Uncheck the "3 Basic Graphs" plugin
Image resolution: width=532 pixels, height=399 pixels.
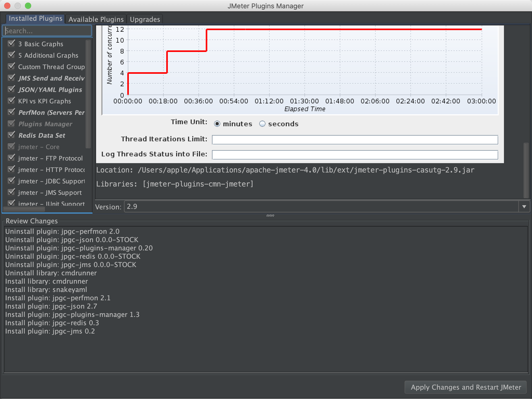pos(11,44)
